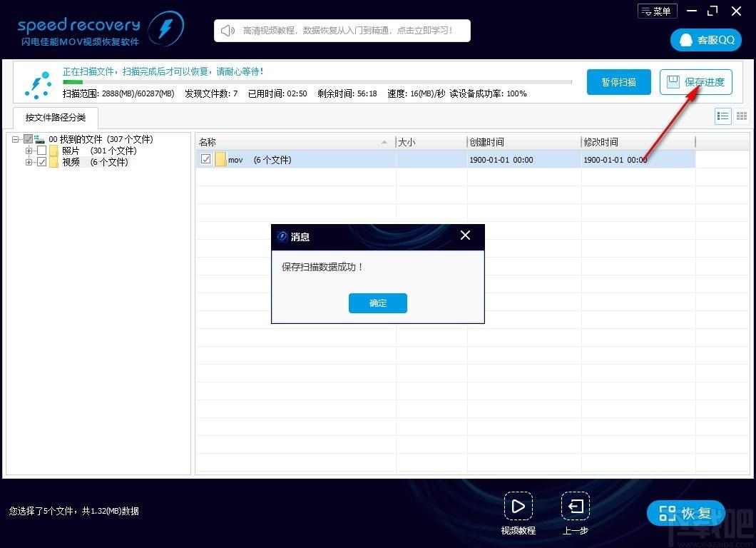
Task: Click the scanning animation icon
Action: (38, 85)
